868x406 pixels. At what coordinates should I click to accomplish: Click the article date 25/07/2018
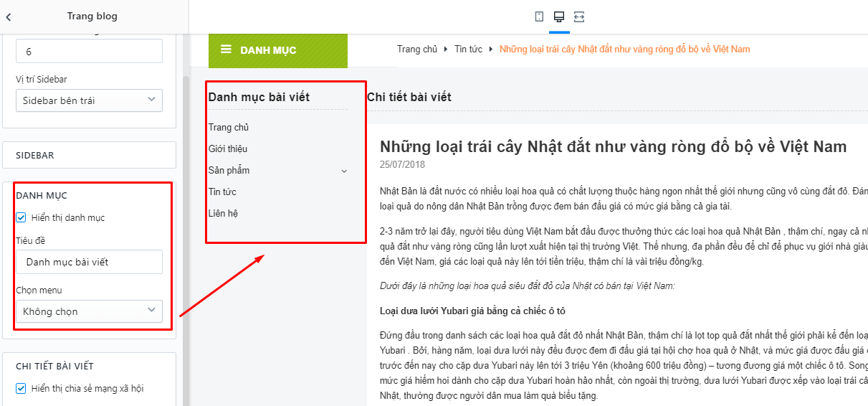click(x=403, y=164)
